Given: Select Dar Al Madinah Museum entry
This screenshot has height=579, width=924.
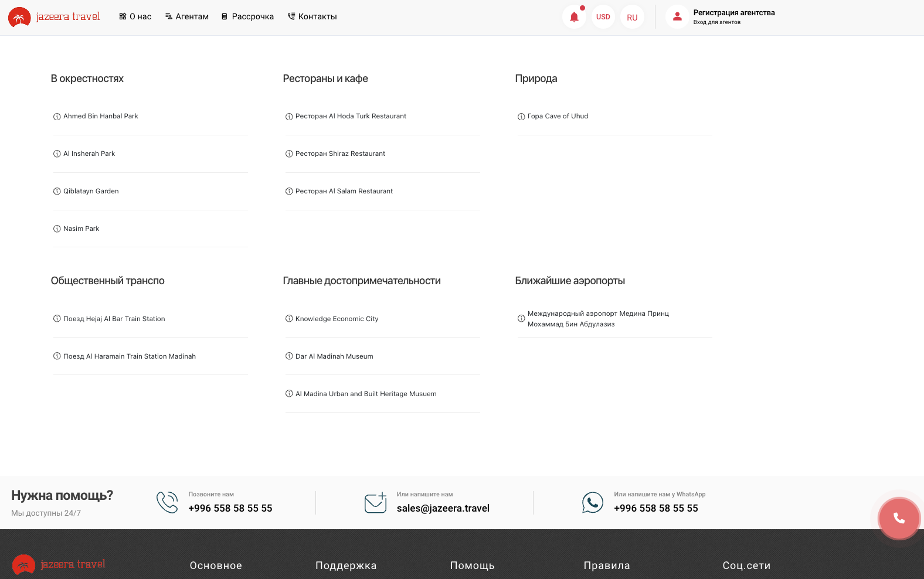Looking at the screenshot, I should coord(334,356).
